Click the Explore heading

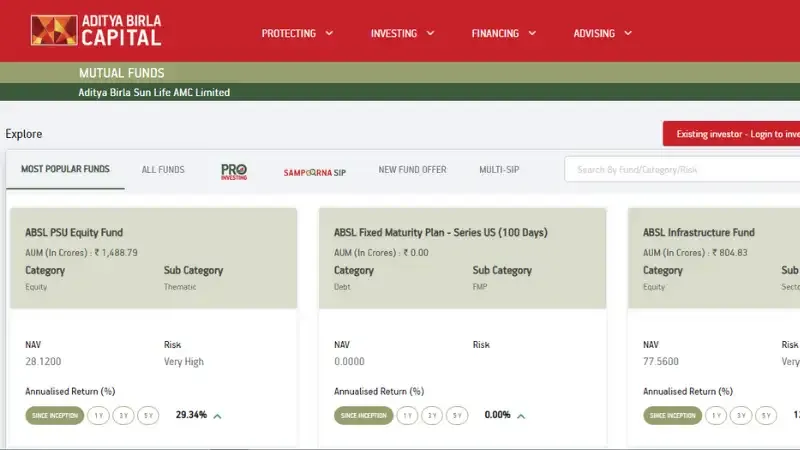tap(24, 134)
